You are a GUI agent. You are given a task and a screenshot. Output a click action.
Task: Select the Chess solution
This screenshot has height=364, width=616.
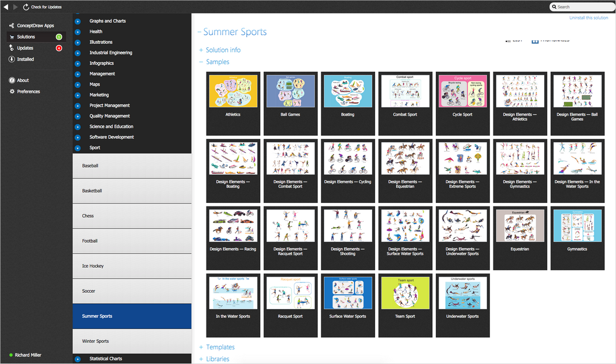click(x=132, y=216)
